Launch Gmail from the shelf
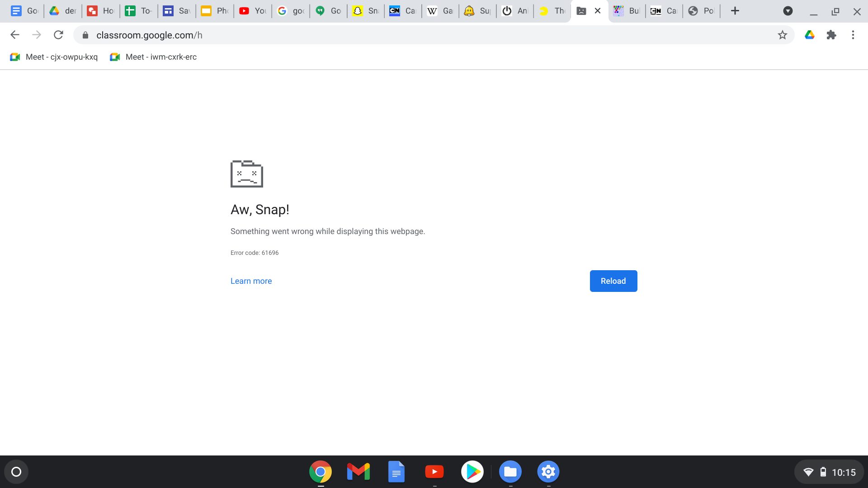Image resolution: width=868 pixels, height=488 pixels. point(358,471)
